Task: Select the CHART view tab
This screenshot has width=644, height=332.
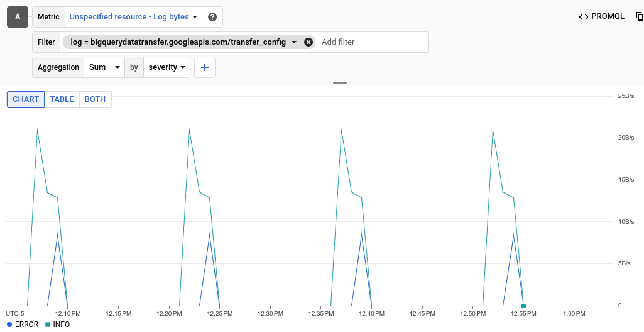Action: point(26,99)
